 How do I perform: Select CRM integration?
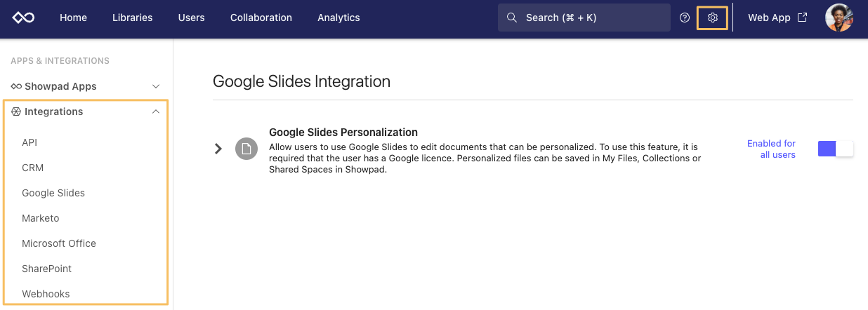[x=32, y=168]
